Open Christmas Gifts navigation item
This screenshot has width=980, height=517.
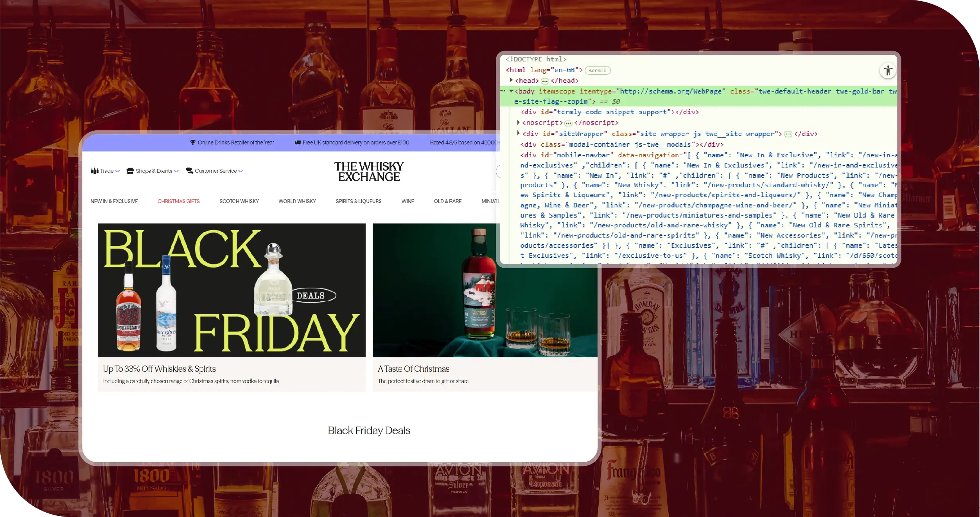(x=178, y=201)
